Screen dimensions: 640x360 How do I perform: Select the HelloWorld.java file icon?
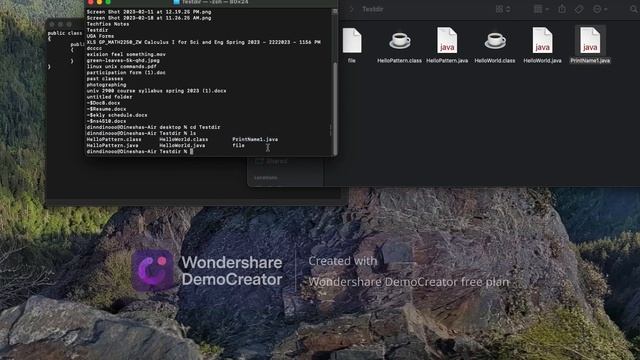point(542,40)
